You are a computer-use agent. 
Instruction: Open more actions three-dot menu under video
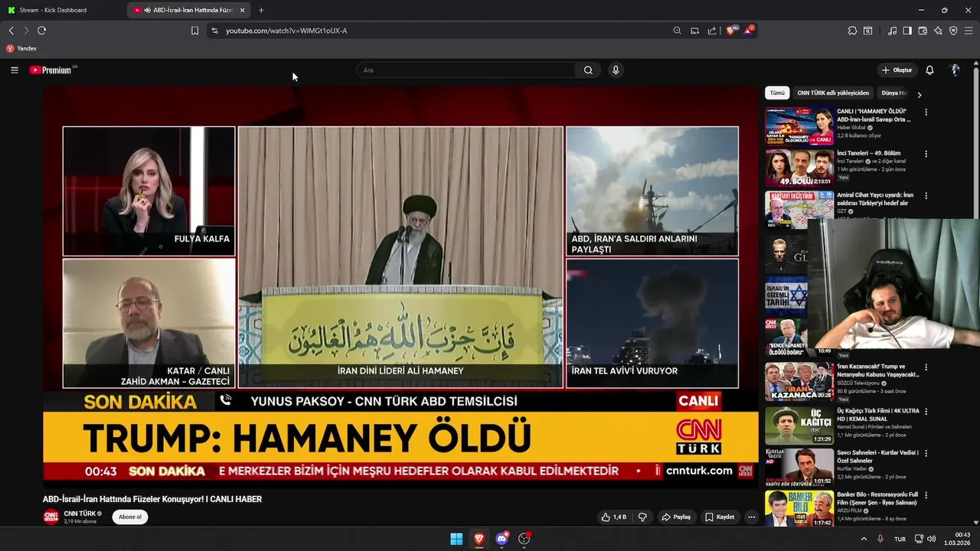click(x=751, y=517)
